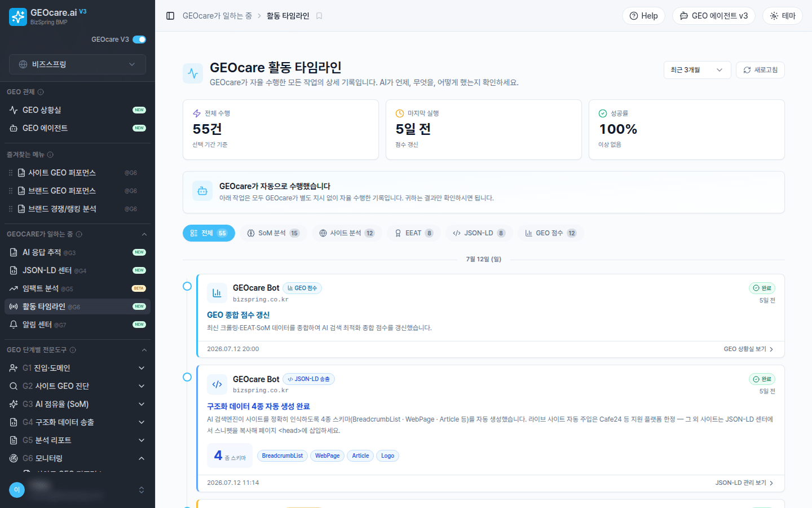Screen dimensions: 812x508
Task: Select the EEAT filter tab
Action: click(414, 233)
